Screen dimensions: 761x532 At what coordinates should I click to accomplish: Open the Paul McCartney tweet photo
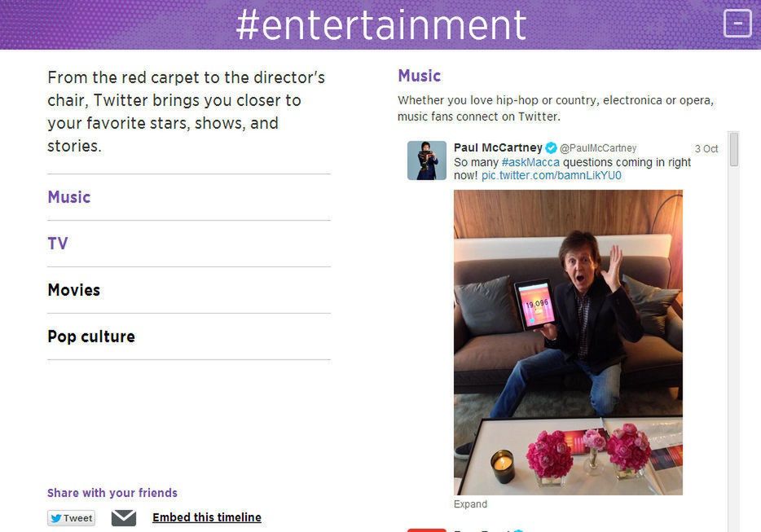point(568,342)
